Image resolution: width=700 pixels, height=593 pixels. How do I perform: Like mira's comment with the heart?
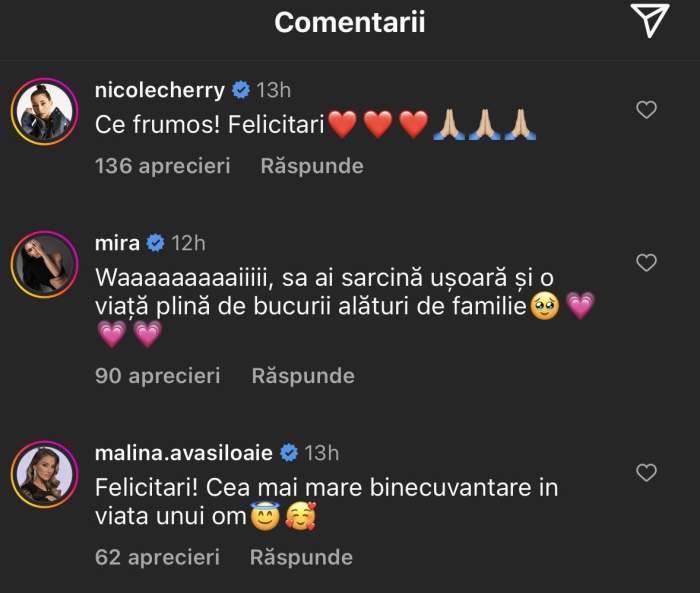point(647,263)
